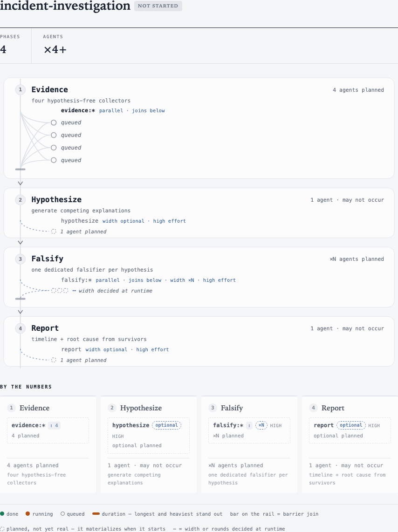
Task: Click the phase 4 number badge beside Report
Action: (x=21, y=328)
